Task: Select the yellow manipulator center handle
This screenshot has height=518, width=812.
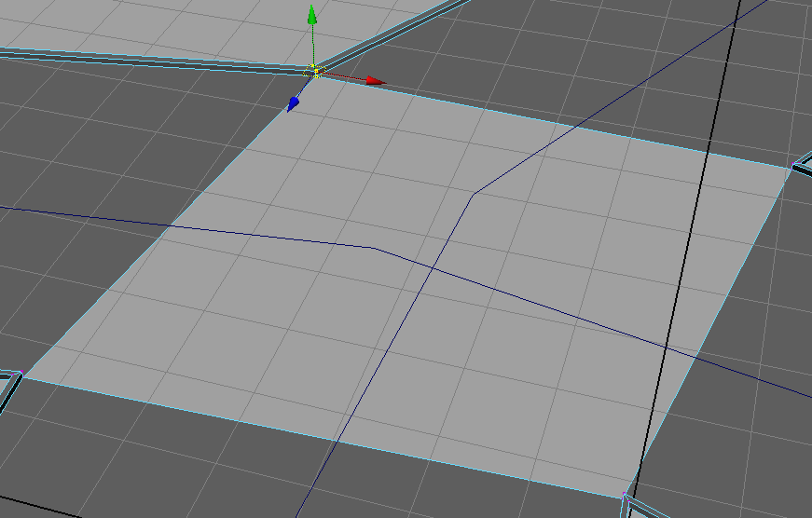Action: [315, 72]
